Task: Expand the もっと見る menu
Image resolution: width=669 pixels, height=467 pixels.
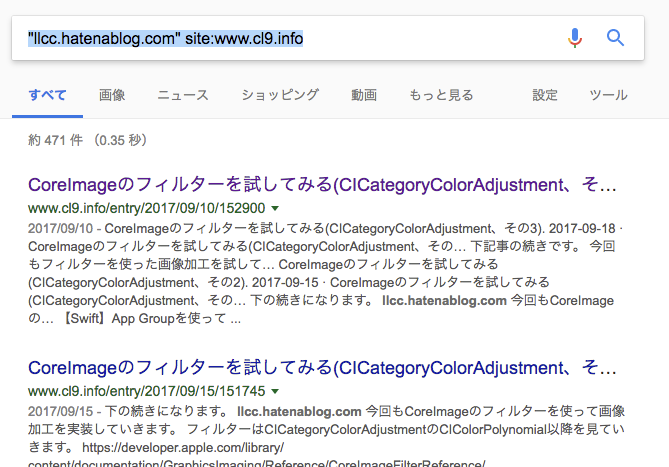Action: (441, 95)
